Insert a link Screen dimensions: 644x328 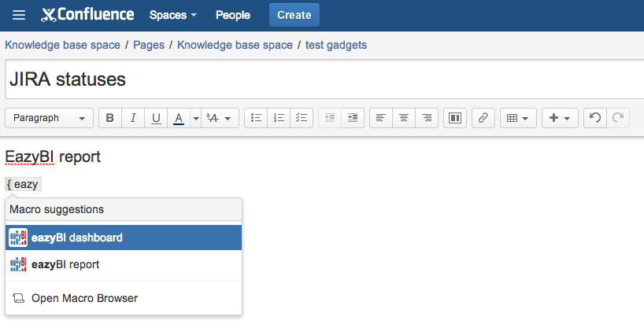click(483, 118)
